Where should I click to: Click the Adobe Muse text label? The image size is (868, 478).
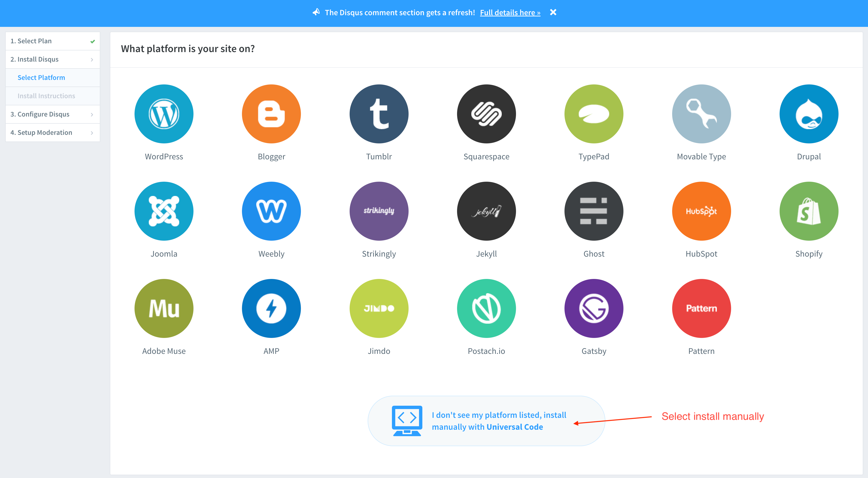[164, 351]
